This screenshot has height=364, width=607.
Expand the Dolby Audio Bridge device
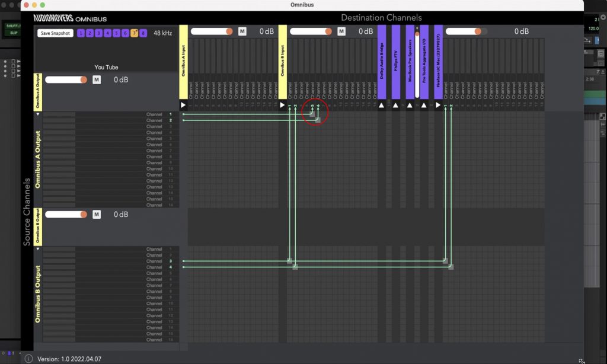tap(381, 105)
